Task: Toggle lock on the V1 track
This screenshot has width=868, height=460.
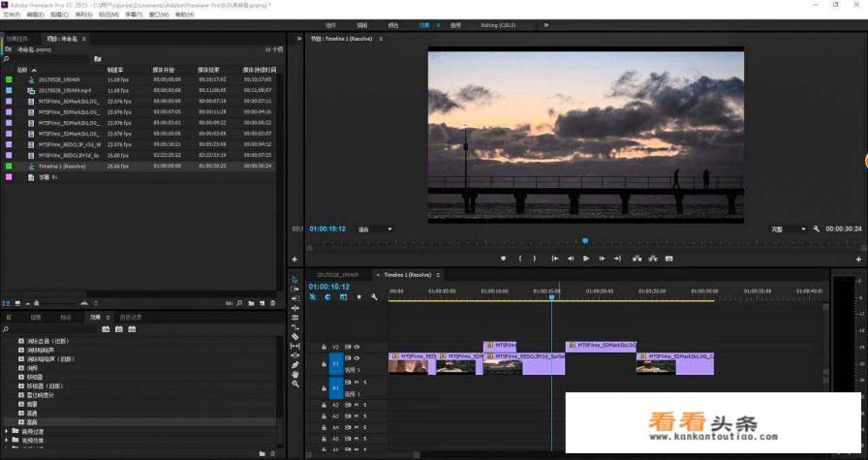Action: pos(324,364)
